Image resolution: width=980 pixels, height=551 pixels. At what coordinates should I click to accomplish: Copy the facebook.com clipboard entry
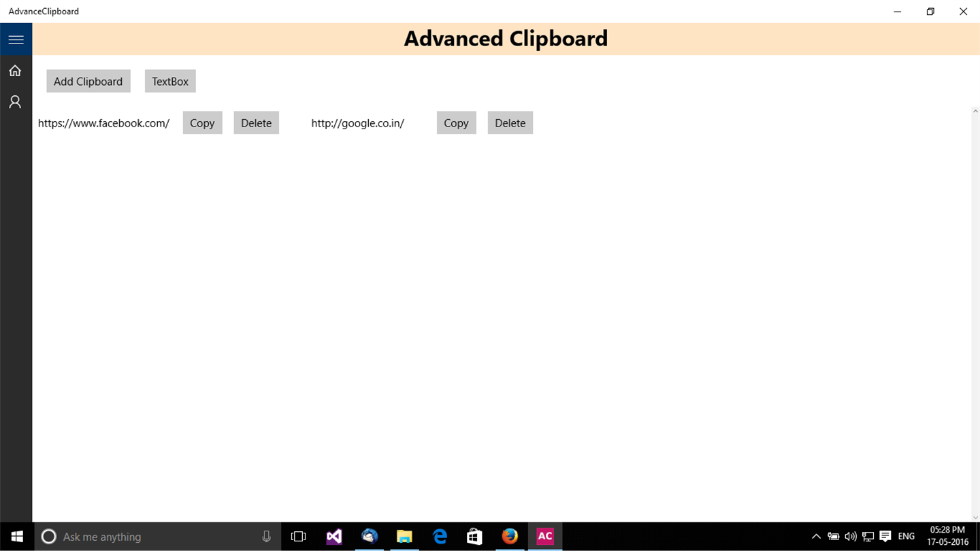(203, 122)
